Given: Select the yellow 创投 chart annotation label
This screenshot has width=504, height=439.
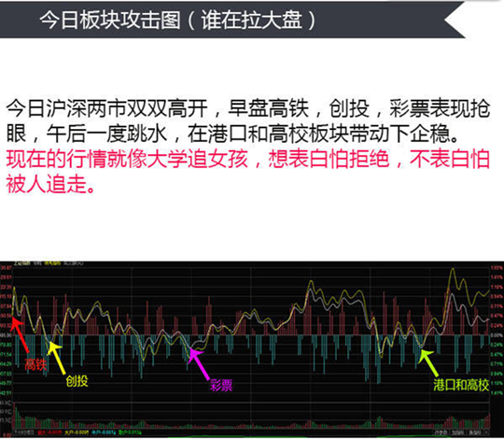Looking at the screenshot, I should point(77,381).
